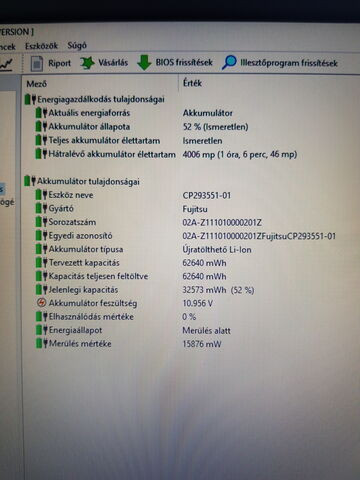The image size is (360, 480).
Task: Click the graph chart toolbar icon
Action: pos(6,64)
